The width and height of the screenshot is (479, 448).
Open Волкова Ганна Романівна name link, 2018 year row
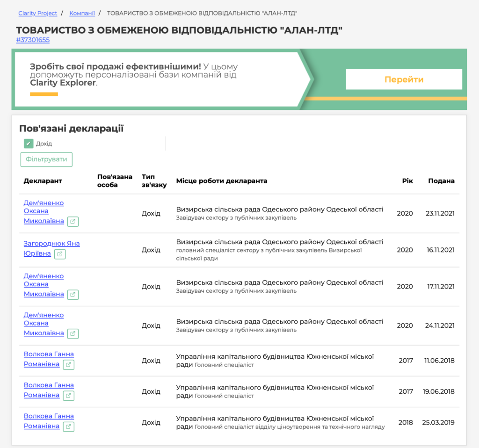tap(49, 416)
